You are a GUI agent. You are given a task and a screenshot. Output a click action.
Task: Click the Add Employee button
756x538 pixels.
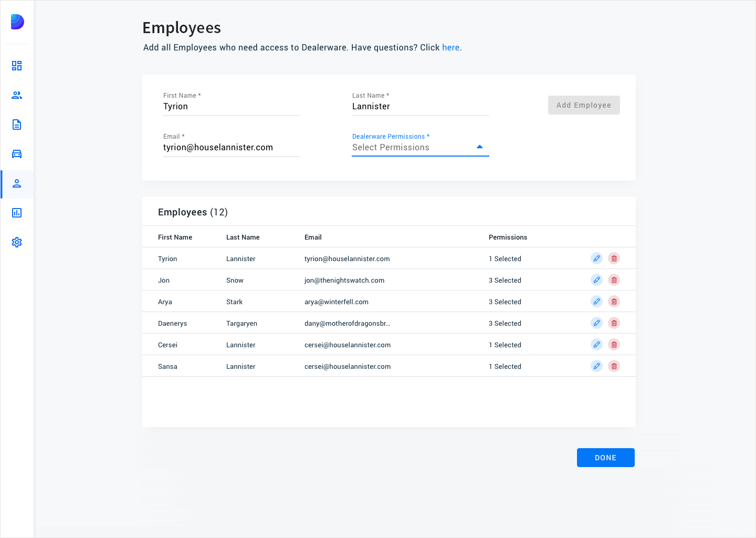(x=584, y=105)
